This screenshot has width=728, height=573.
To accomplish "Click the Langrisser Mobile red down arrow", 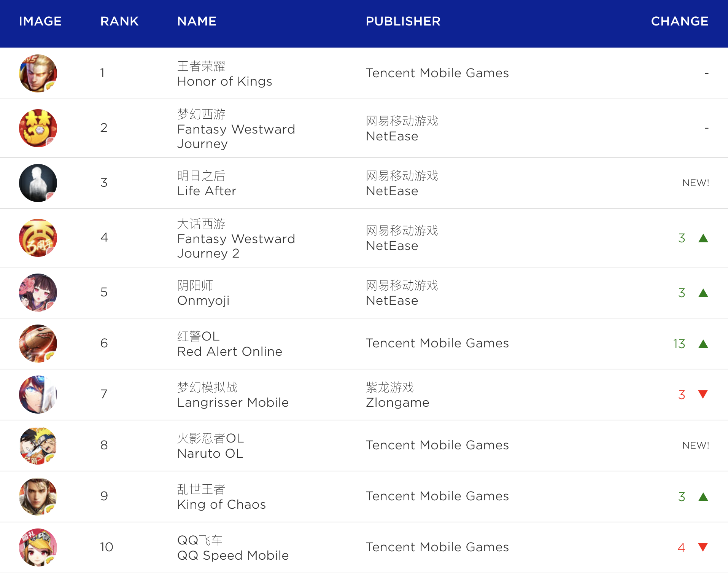I will pos(703,394).
